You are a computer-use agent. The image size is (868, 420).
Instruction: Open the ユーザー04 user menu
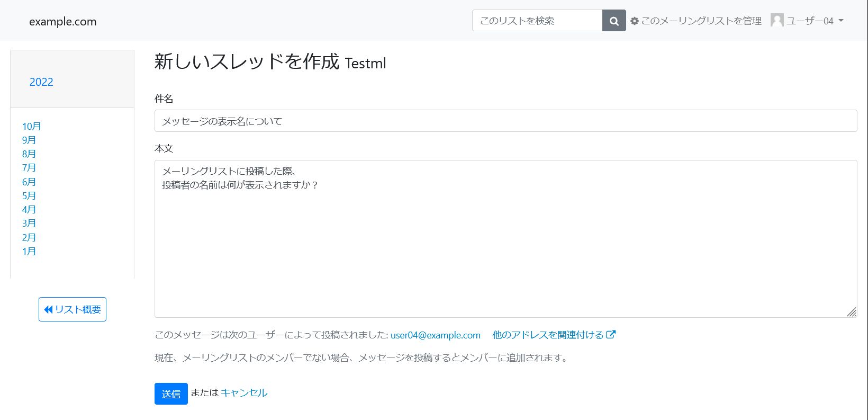[x=807, y=21]
